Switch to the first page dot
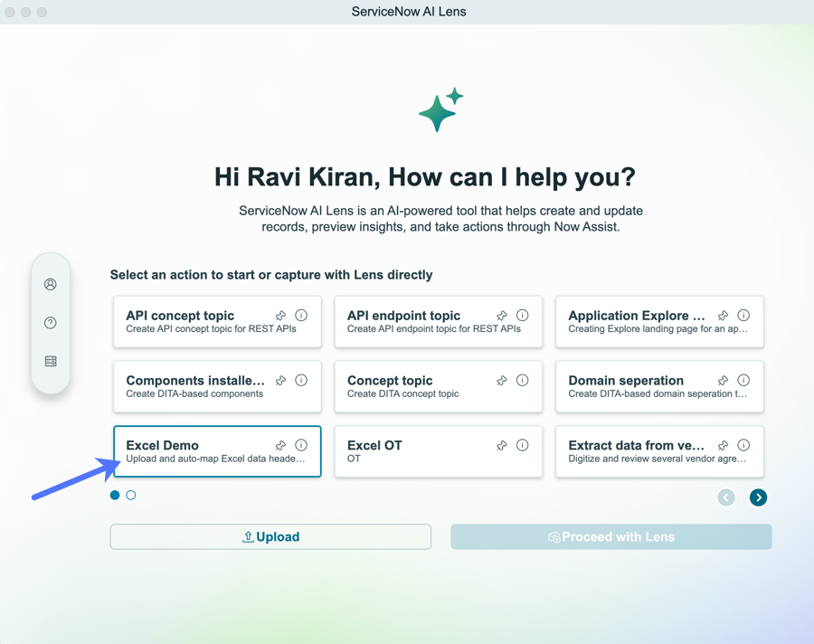 pyautogui.click(x=115, y=495)
